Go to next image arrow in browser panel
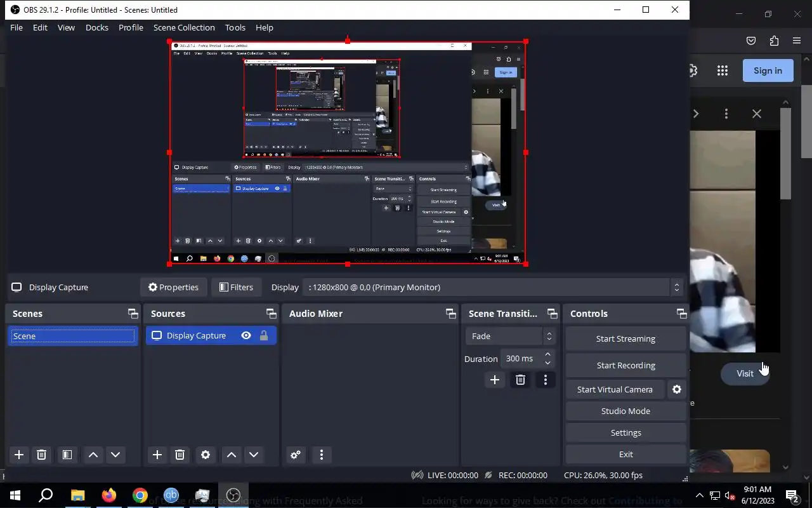 [696, 114]
